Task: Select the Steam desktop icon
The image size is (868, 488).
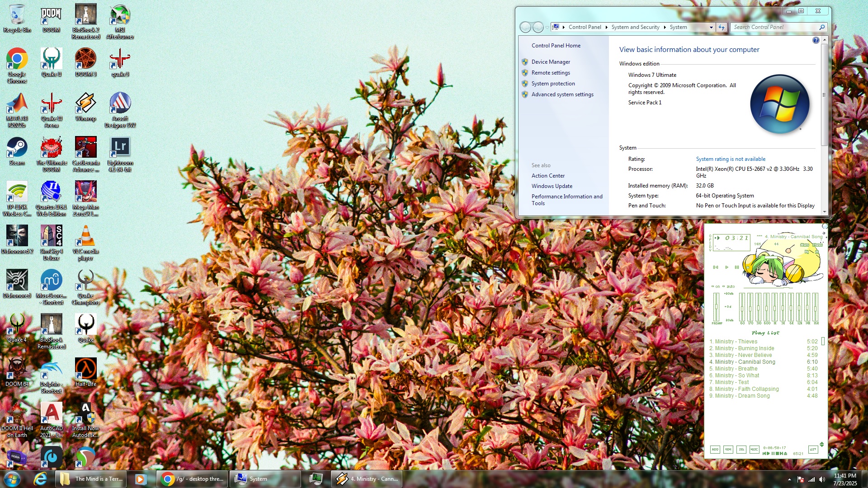Action: 17,151
